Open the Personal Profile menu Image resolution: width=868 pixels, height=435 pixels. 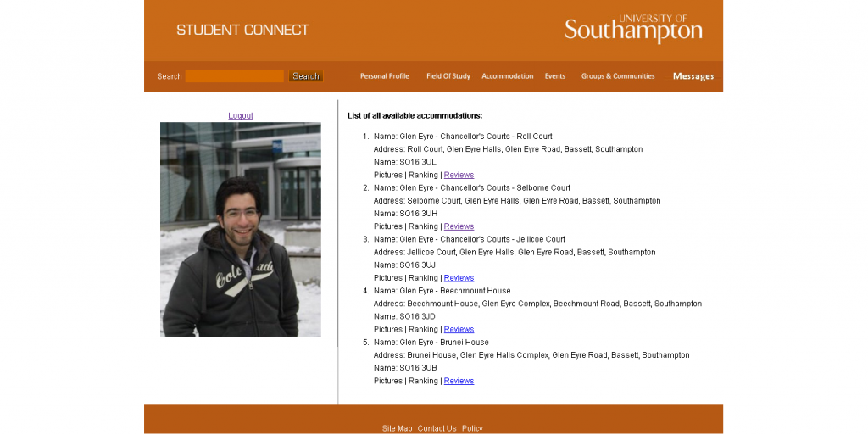[x=384, y=76]
